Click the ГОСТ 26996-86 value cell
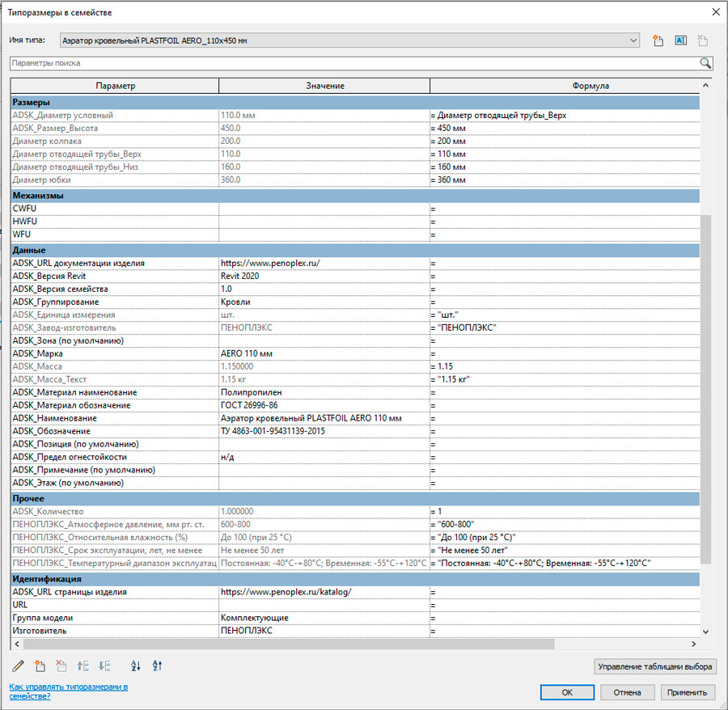Viewport: 728px width, 710px height. 324,406
